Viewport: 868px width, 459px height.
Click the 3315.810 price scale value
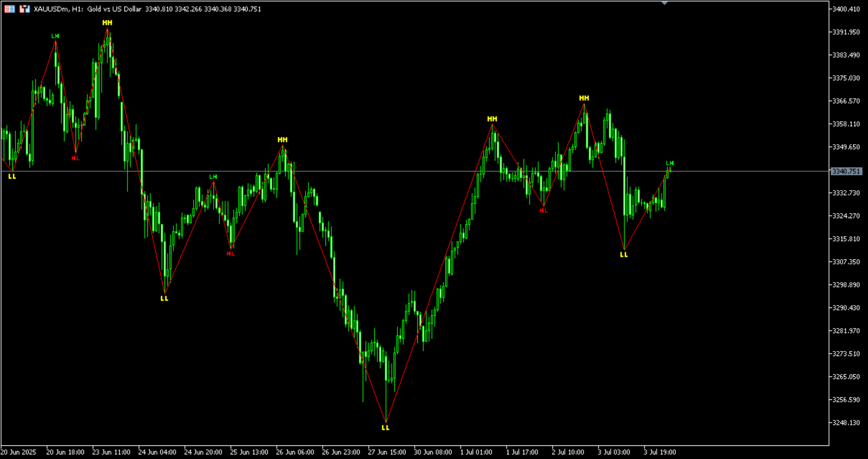(x=846, y=238)
